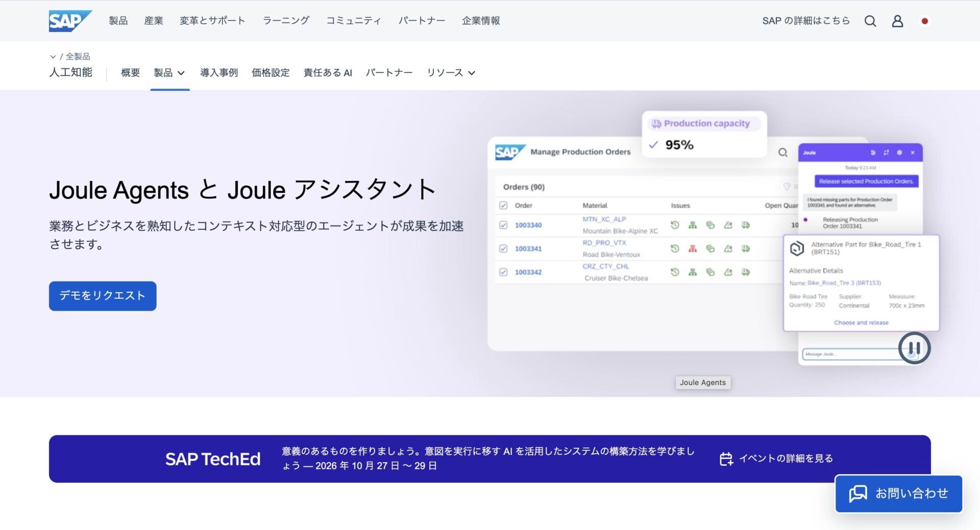The width and height of the screenshot is (980, 530).
Task: Click the Bike_Road_Tire 3 (BRT153) link
Action: (844, 283)
